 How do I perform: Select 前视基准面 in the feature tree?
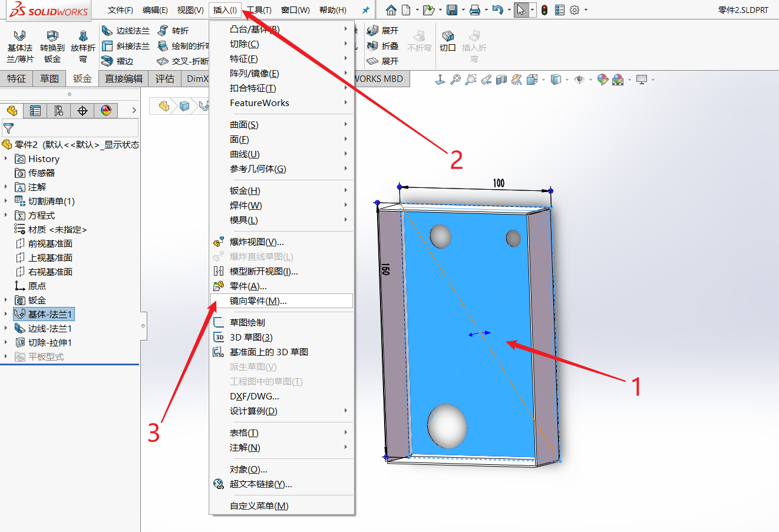click(50, 243)
